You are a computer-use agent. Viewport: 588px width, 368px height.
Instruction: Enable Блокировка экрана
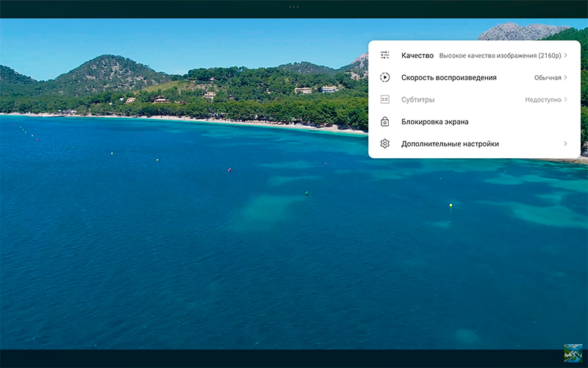click(x=434, y=121)
